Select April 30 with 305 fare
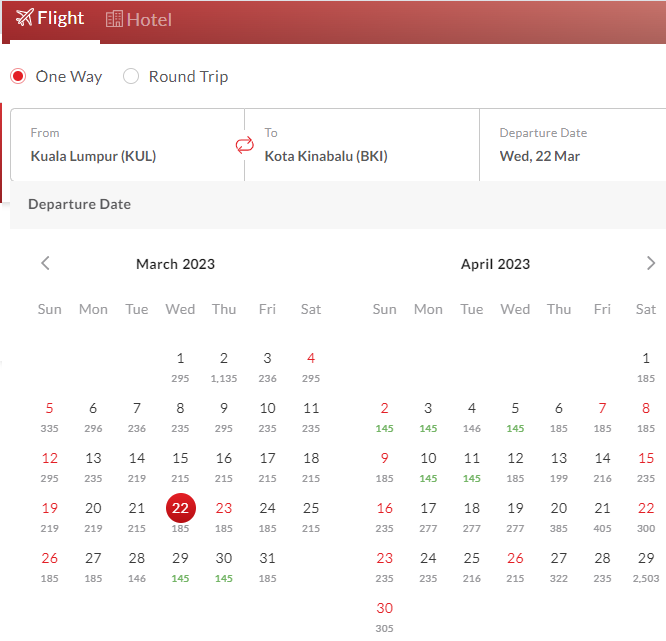The height and width of the screenshot is (641, 666). point(384,614)
